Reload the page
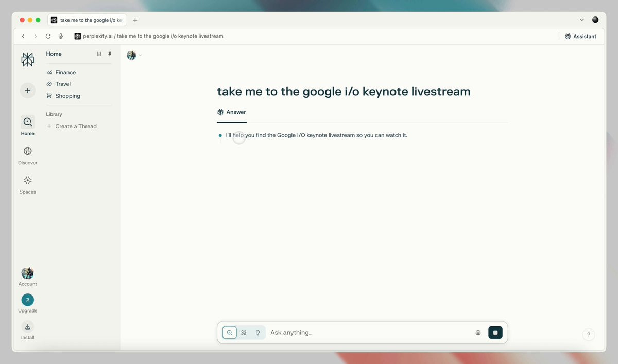 coord(48,37)
